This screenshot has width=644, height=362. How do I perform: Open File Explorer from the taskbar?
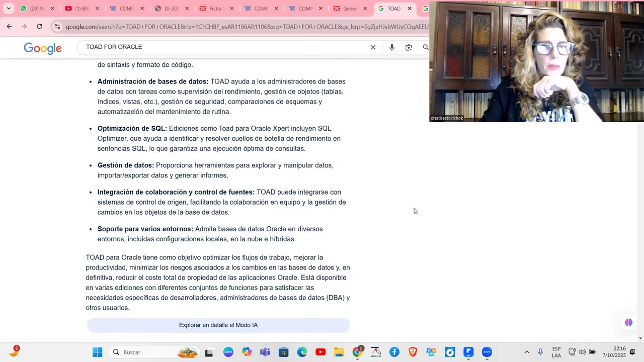point(339,352)
